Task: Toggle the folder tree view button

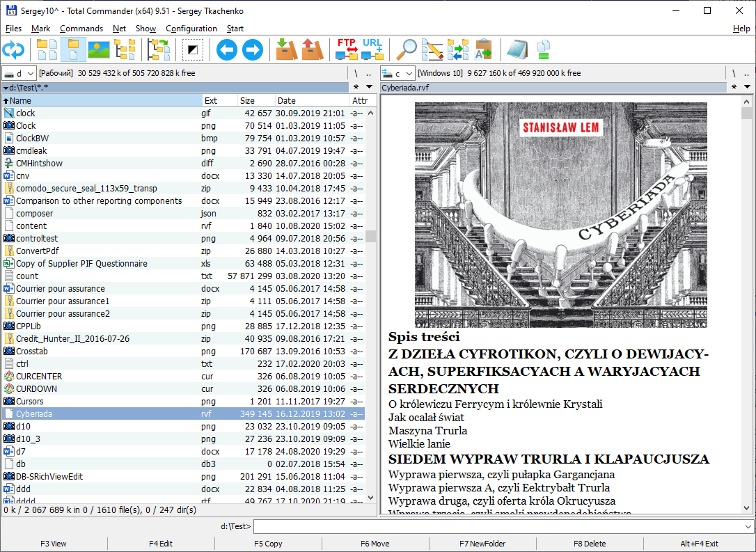Action: pos(125,50)
